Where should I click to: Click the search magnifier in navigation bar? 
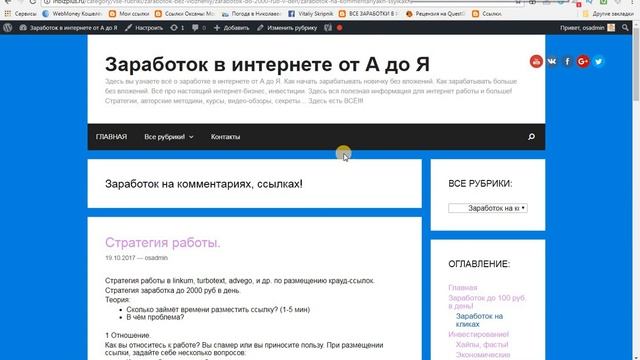pyautogui.click(x=531, y=137)
